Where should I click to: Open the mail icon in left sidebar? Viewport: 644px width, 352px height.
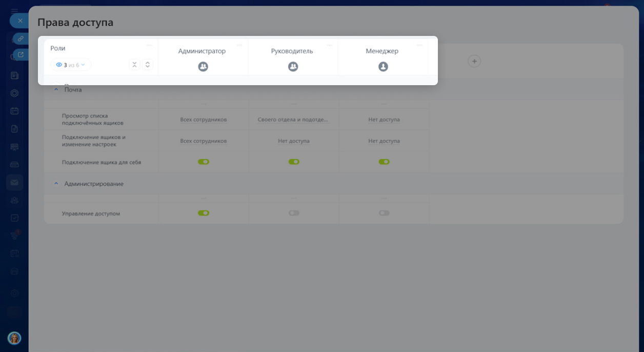(14, 182)
